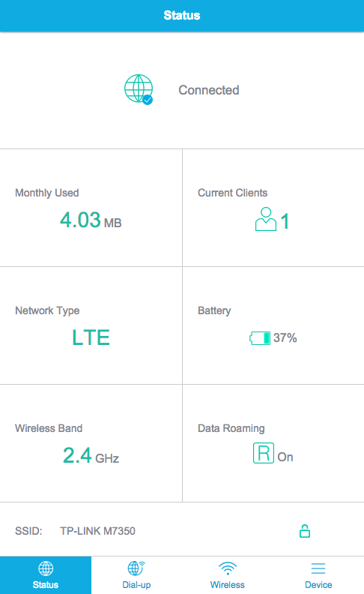Click the data roaming R icon
Image resolution: width=364 pixels, height=594 pixels.
point(264,453)
